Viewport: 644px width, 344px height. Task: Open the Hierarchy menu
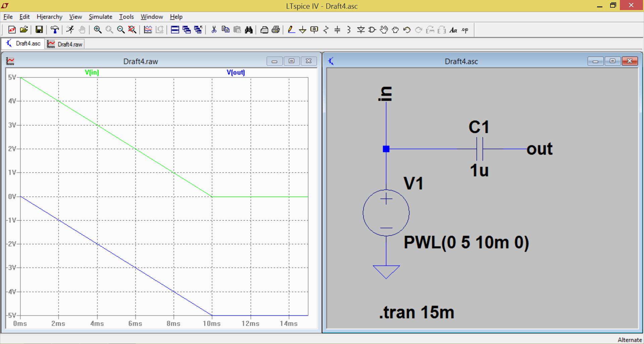(49, 17)
